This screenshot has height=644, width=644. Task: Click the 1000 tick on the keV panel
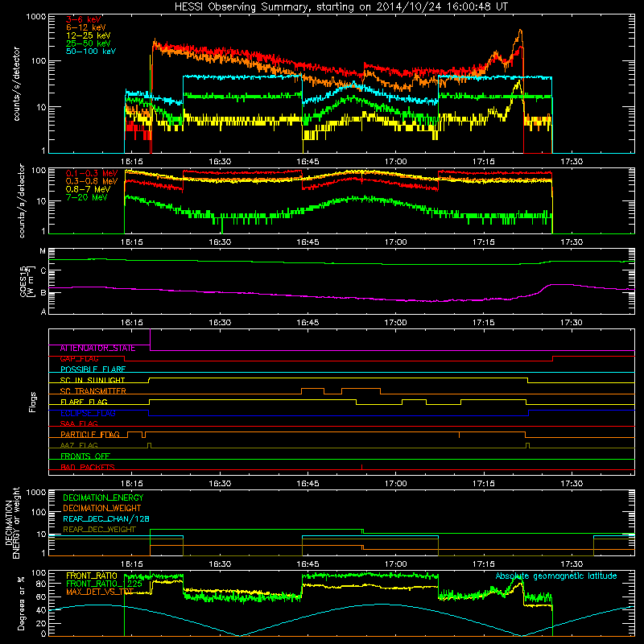point(36,17)
